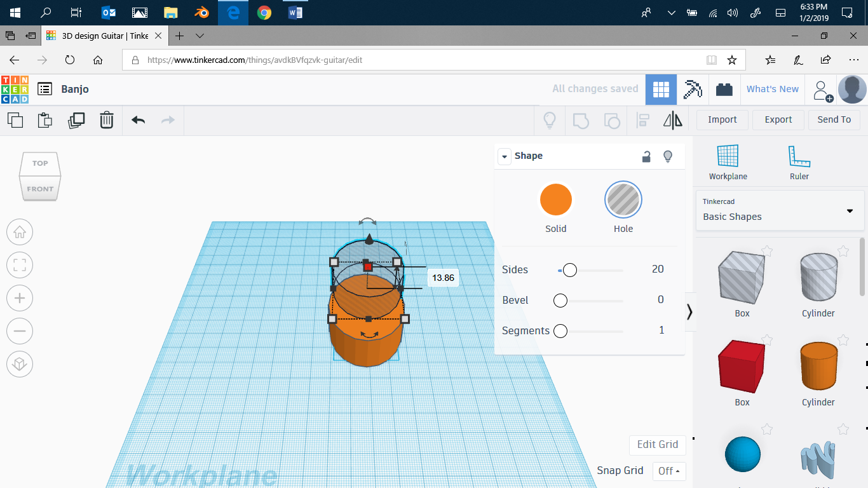Viewport: 868px width, 488px height.
Task: Click the TOP face of view cube
Action: coord(40,163)
